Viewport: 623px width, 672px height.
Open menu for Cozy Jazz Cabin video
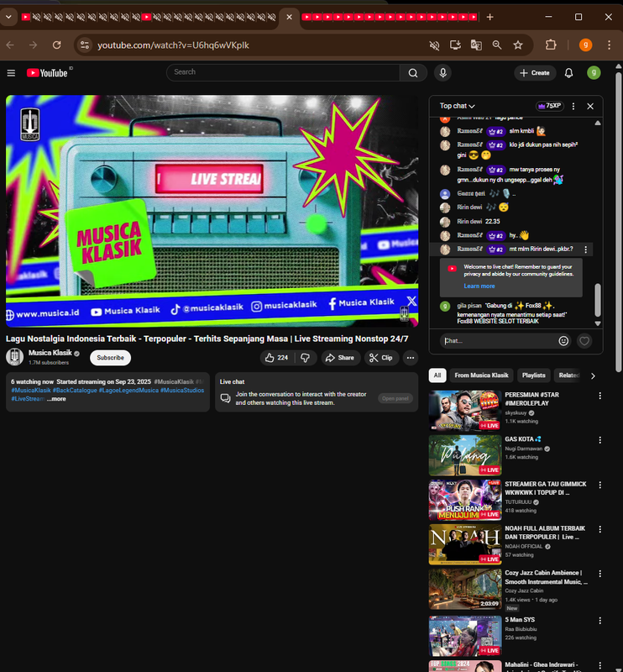tap(599, 574)
